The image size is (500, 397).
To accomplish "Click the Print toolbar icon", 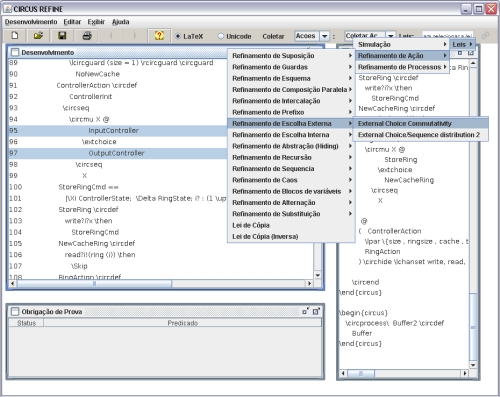I will point(87,35).
